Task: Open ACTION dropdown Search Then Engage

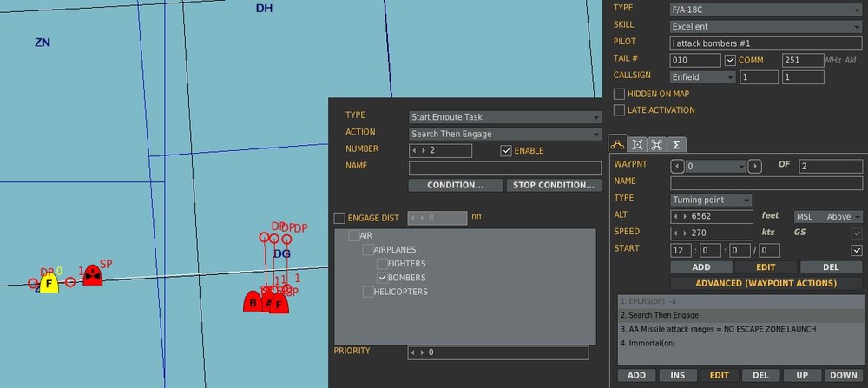Action: [505, 134]
